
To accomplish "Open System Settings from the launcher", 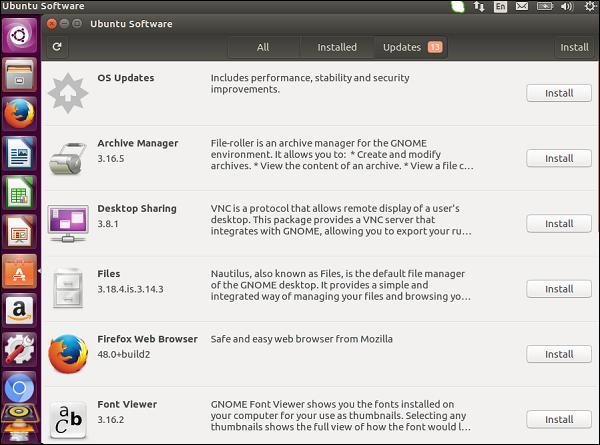I will tap(20, 348).
